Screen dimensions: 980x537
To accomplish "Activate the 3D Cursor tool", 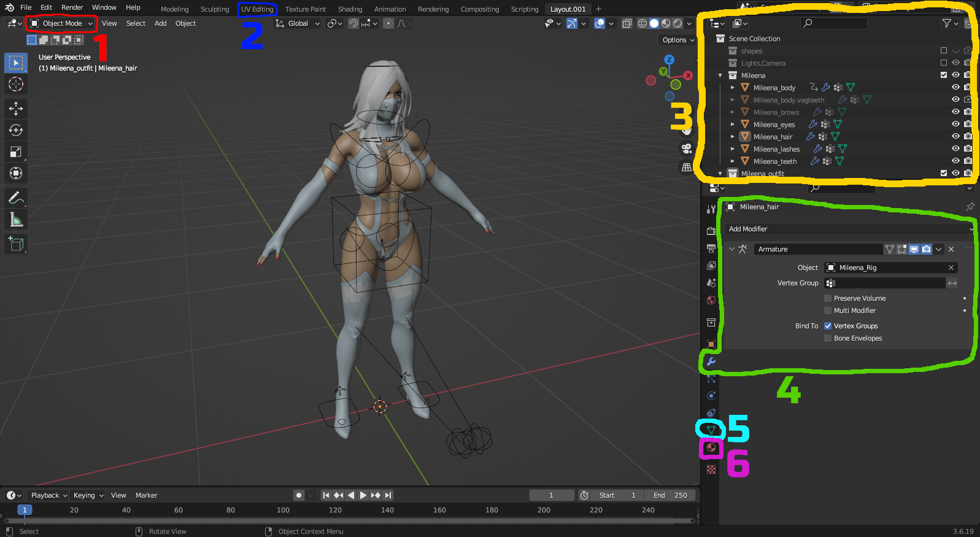I will (16, 84).
